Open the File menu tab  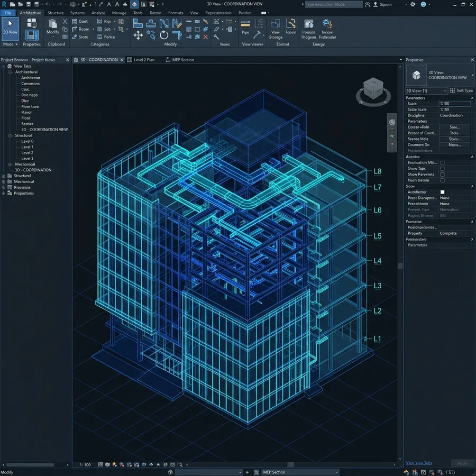[8, 13]
